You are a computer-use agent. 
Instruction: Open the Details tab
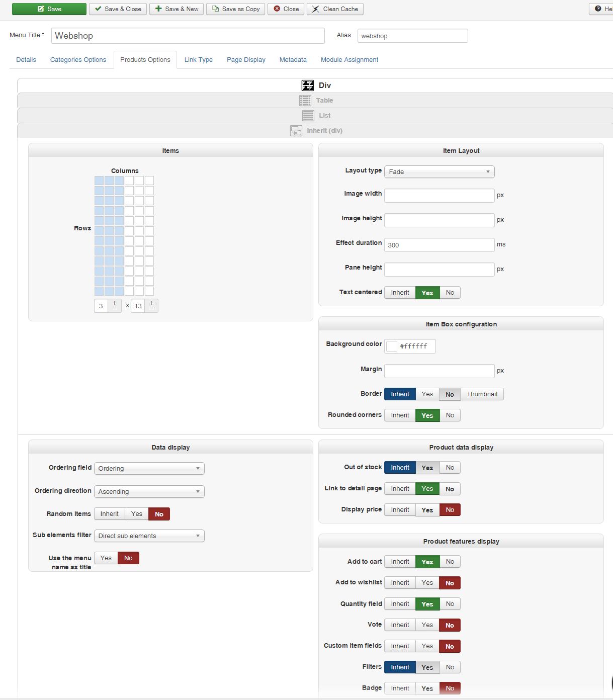[26, 60]
